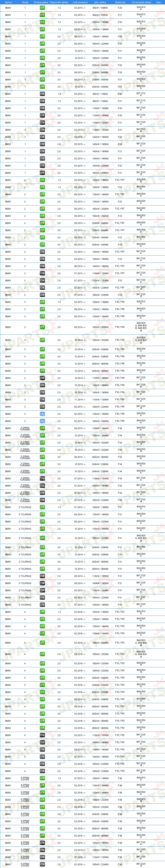Click the Rodzaj paliwa column header

[41, 2]
